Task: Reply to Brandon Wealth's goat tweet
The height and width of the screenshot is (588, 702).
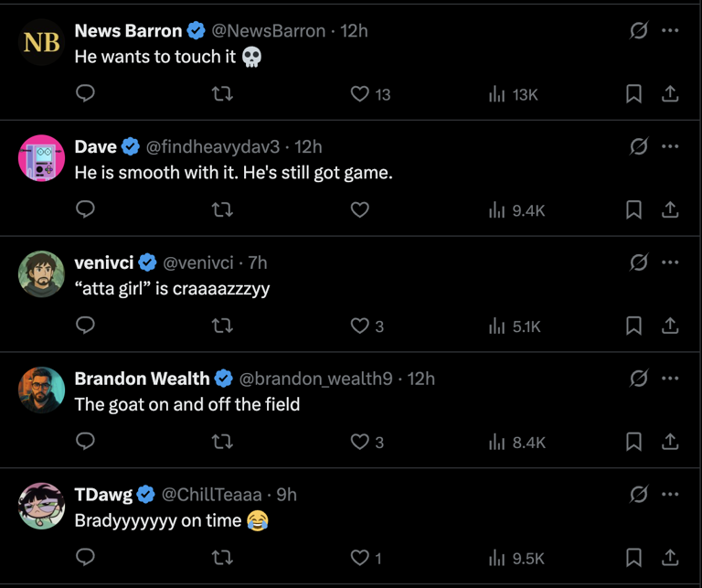Action: [x=85, y=443]
